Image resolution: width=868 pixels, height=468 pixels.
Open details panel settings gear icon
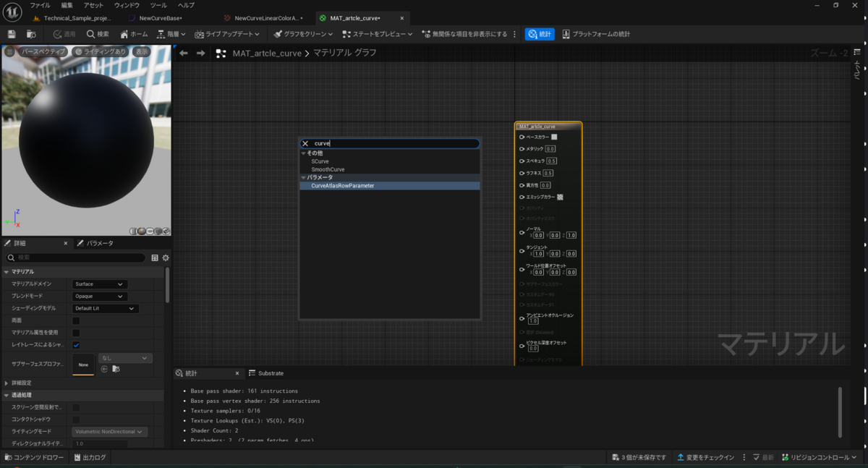coord(166,258)
